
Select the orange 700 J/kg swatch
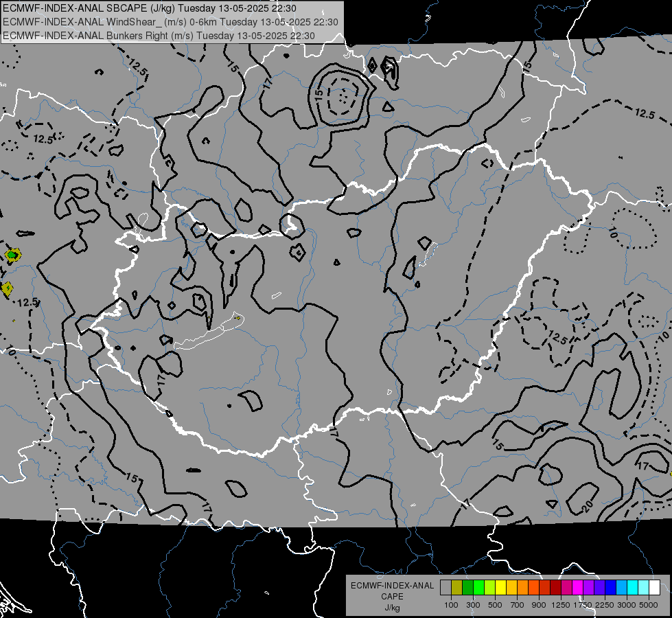[523, 587]
